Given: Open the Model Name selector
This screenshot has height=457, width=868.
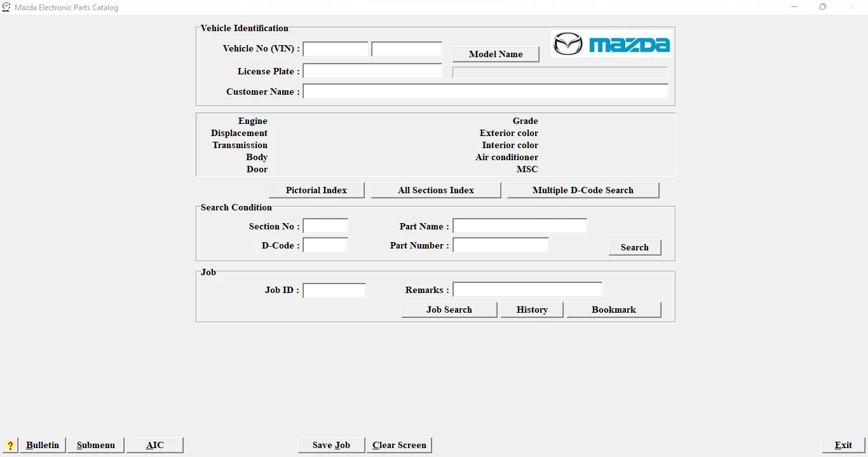Looking at the screenshot, I should point(496,55).
